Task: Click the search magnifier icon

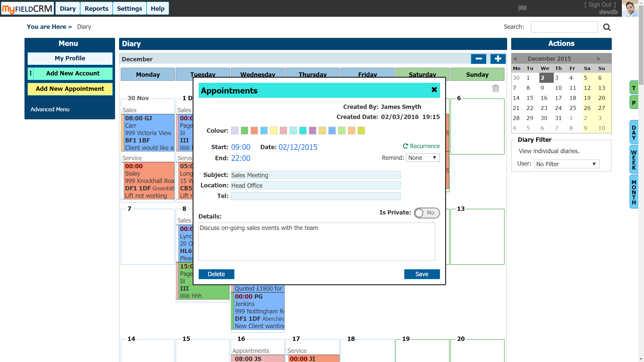Action: (x=607, y=27)
